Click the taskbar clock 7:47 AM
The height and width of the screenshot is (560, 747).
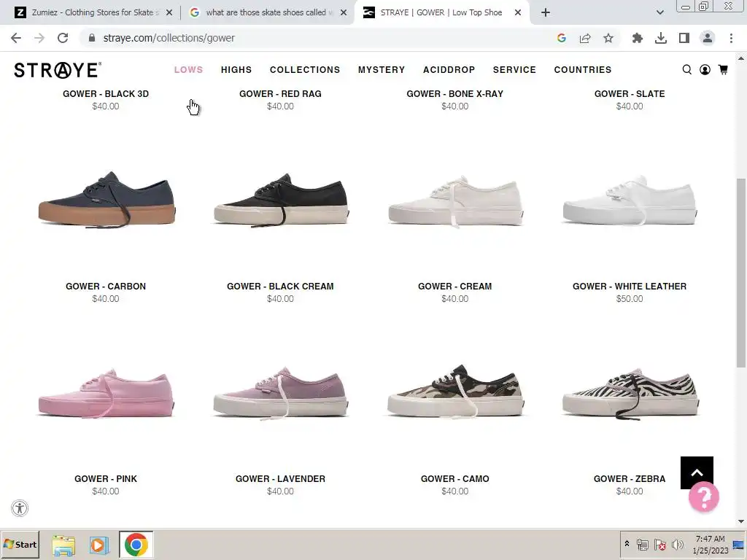(x=710, y=539)
